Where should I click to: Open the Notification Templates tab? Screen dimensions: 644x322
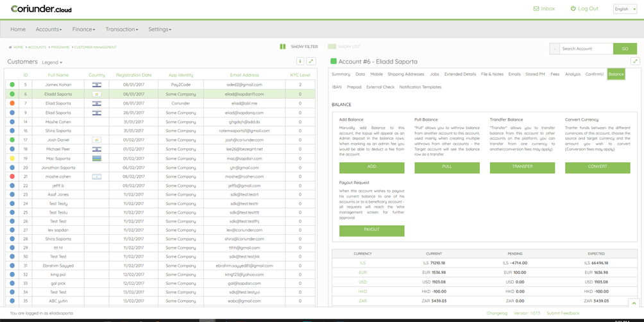tap(420, 87)
